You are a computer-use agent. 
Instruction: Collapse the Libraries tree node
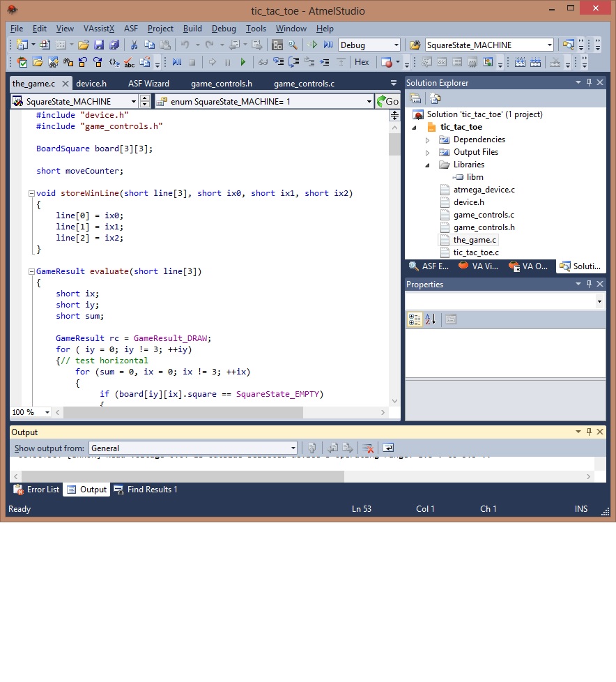pyautogui.click(x=427, y=165)
